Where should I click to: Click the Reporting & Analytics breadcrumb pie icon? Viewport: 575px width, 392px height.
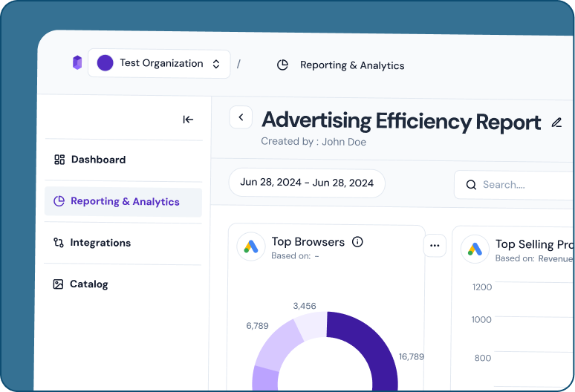[282, 65]
